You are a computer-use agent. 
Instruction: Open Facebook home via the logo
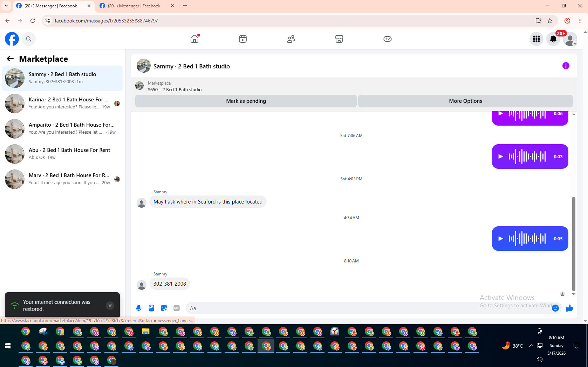[x=12, y=39]
